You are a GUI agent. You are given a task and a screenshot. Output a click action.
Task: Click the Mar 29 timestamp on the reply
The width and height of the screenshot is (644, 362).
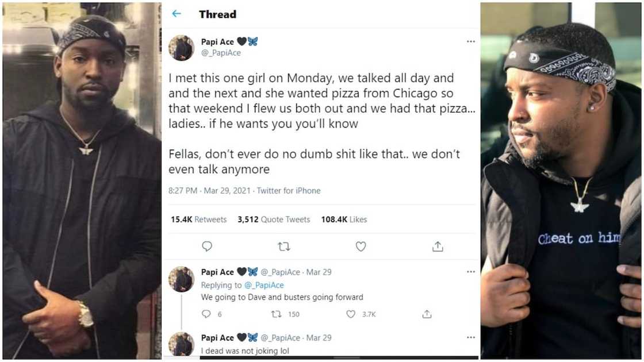point(319,272)
